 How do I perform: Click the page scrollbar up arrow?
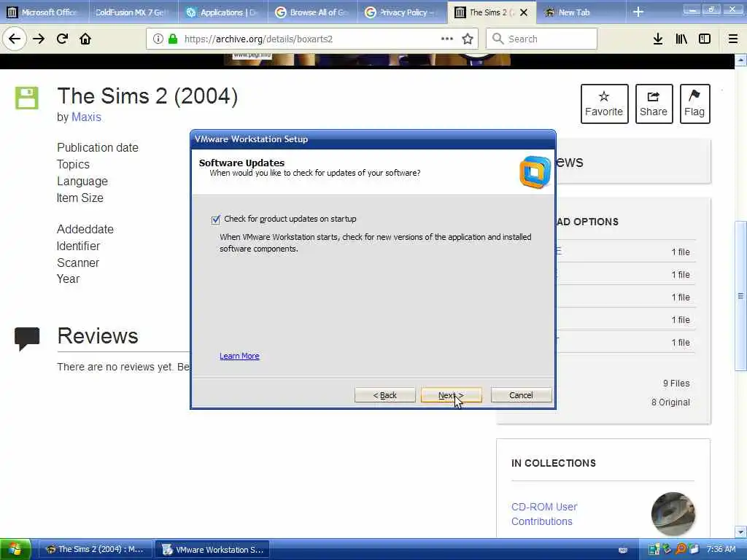[740, 61]
